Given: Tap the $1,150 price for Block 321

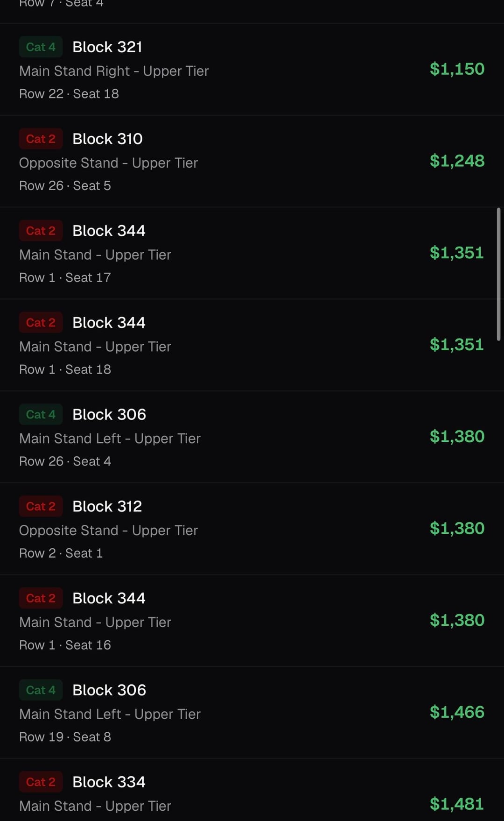Looking at the screenshot, I should click(x=457, y=69).
